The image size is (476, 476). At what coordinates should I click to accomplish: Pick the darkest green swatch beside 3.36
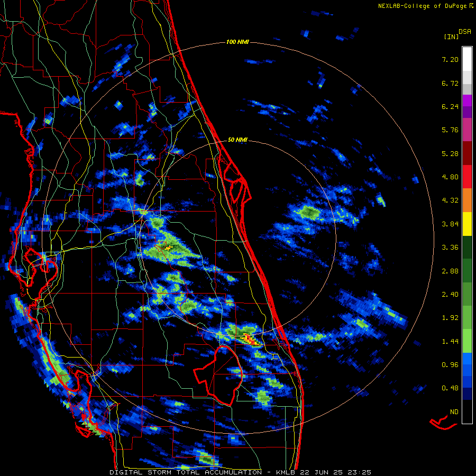pos(467,248)
